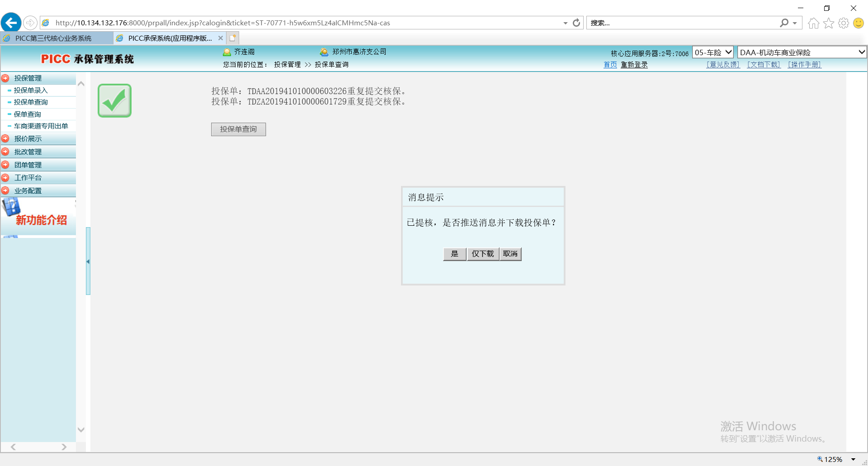Viewport: 868px width, 466px height.
Task: Click the 仅下载 button
Action: pos(483,254)
